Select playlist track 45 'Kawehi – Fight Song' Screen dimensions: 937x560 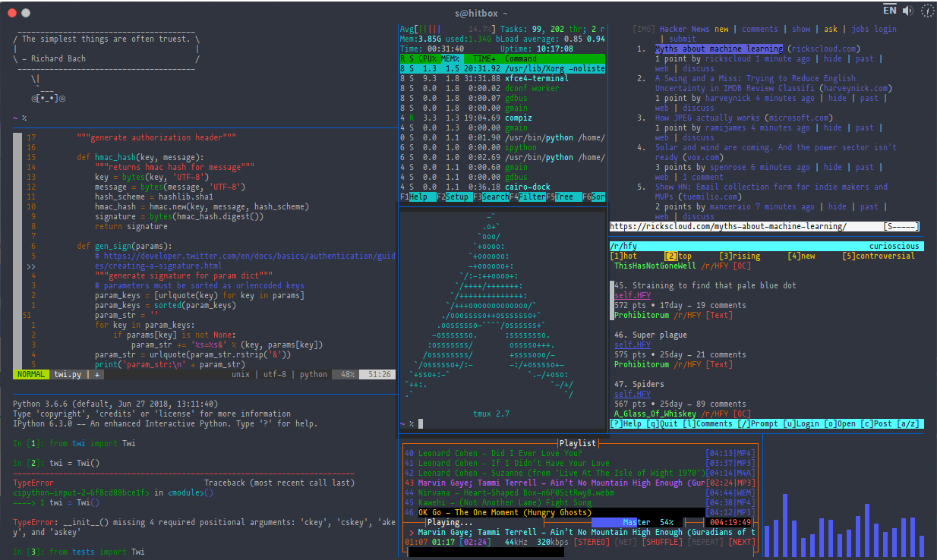pyautogui.click(x=581, y=502)
